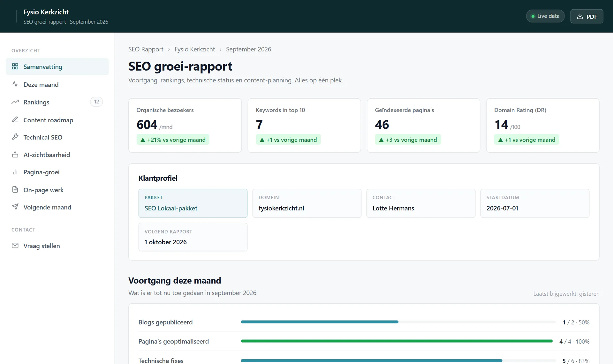613x364 pixels.
Task: Open the Rankings menu item
Action: (57, 102)
